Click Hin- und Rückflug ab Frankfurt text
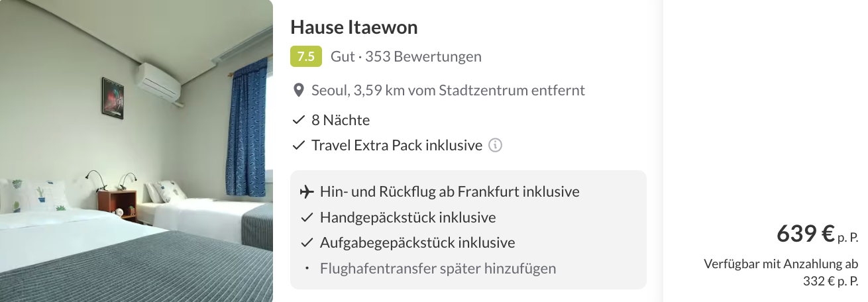 449,192
